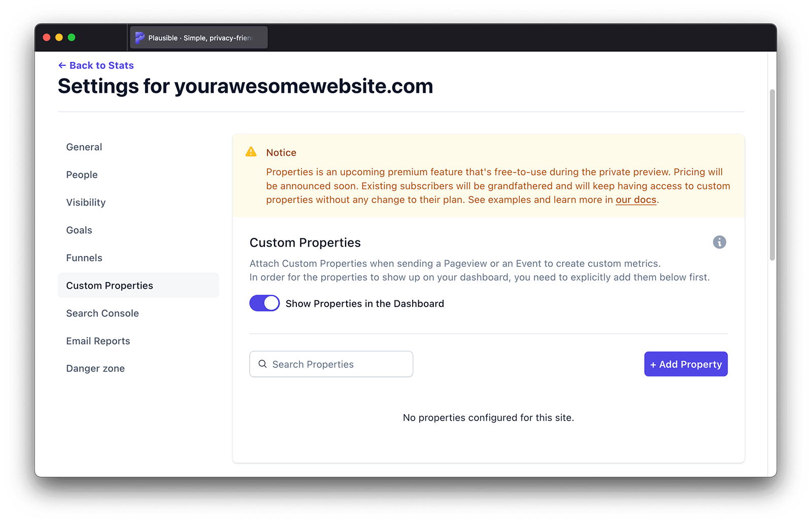The height and width of the screenshot is (523, 812).
Task: Open the People settings section
Action: point(82,175)
